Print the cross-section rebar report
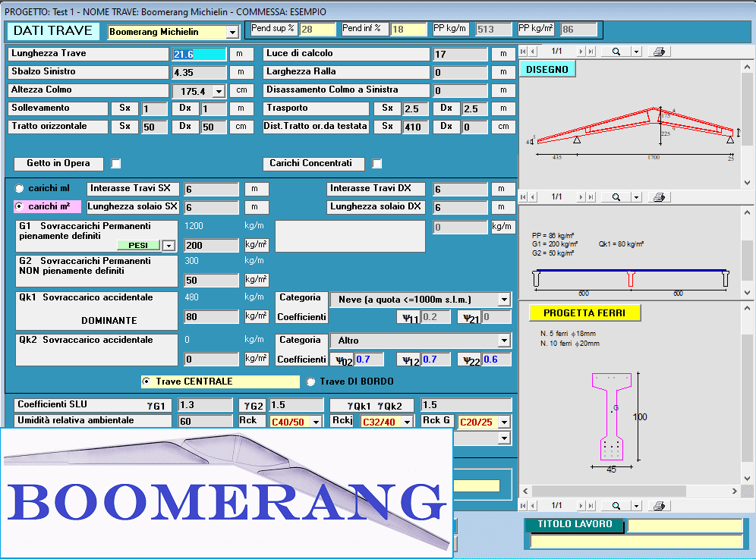The height and width of the screenshot is (559, 756). [659, 505]
